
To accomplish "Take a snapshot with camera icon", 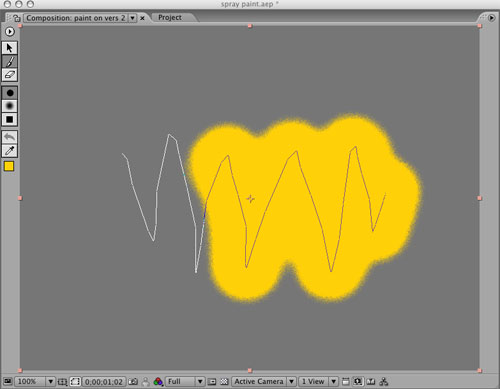I will click(133, 382).
